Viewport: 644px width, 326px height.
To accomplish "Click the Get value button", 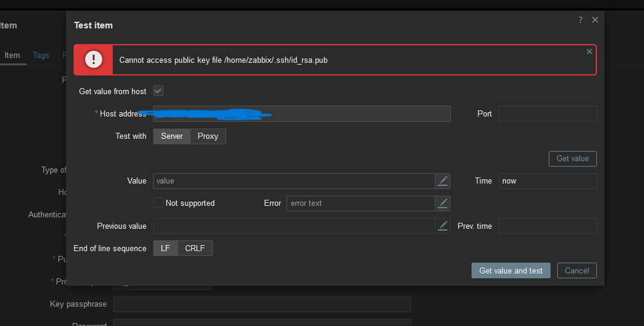I will tap(572, 159).
